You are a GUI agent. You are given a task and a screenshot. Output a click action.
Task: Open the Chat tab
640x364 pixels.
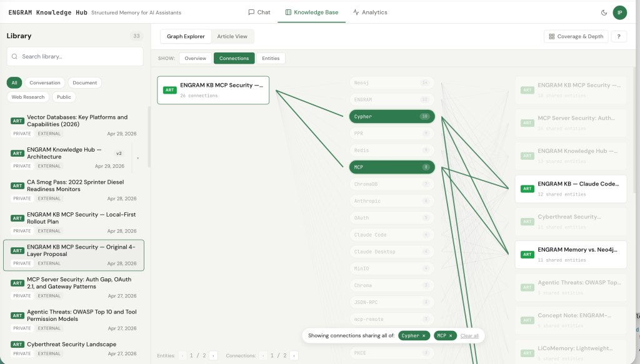259,12
